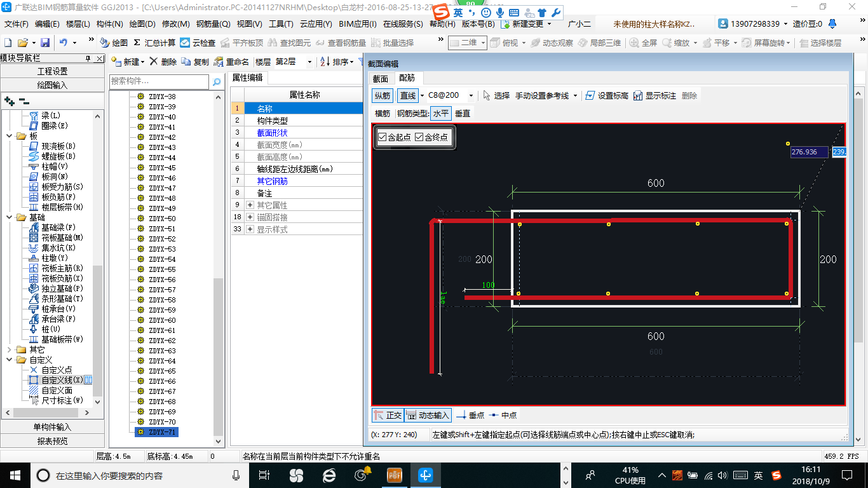Click 单构件输入 navigation button
The width and height of the screenshot is (868, 488).
click(x=52, y=427)
